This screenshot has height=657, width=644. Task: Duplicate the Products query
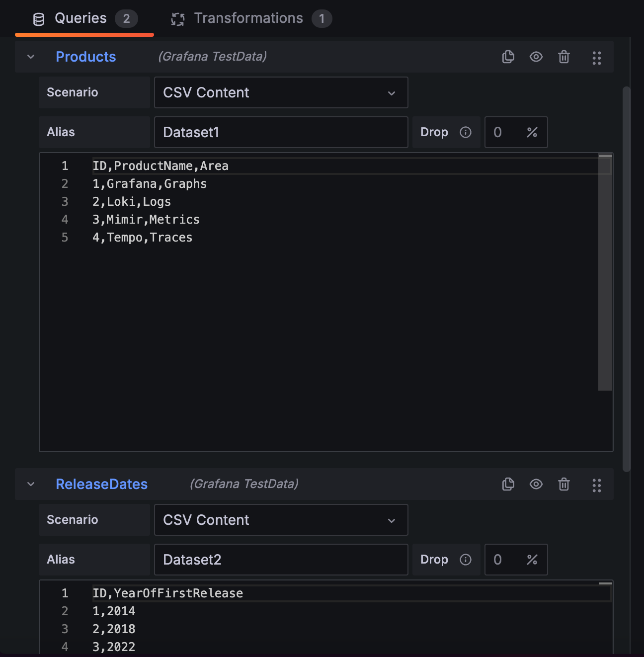click(x=508, y=57)
